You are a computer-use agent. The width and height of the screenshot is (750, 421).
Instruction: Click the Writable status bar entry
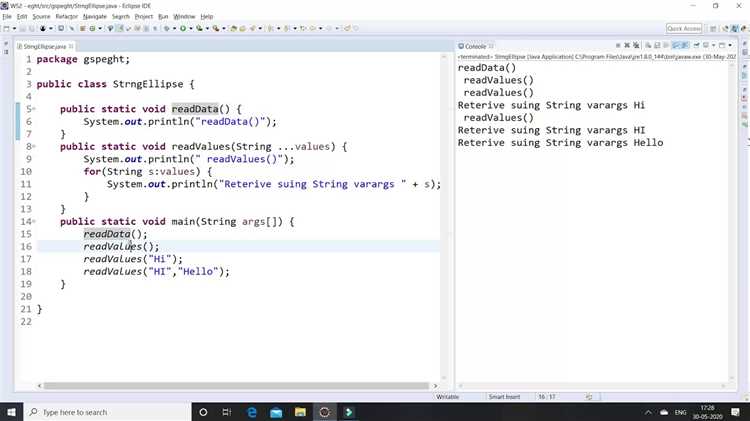447,397
